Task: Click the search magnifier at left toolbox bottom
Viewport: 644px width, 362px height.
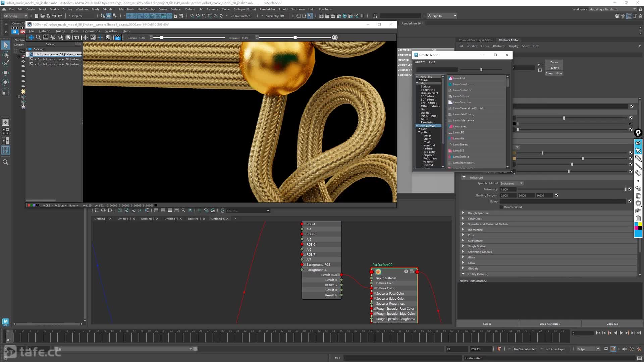Action: tap(6, 162)
